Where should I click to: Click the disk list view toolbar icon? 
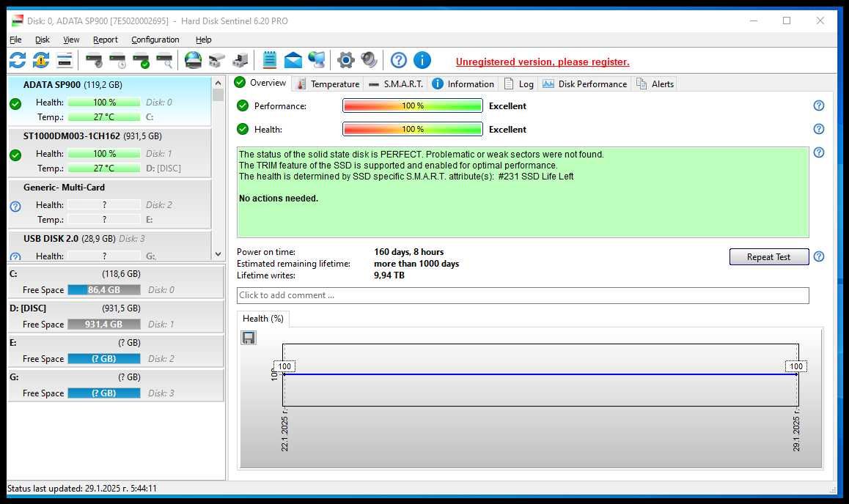(x=65, y=60)
